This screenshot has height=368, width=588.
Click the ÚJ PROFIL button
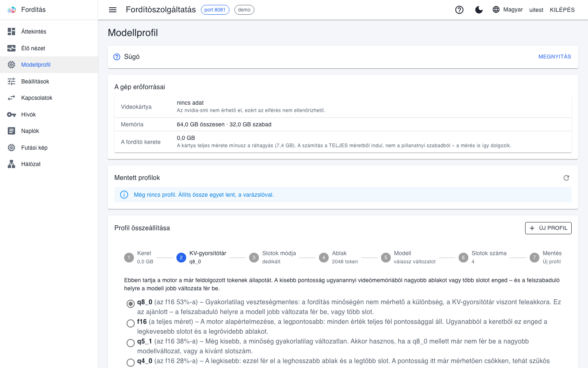pyautogui.click(x=548, y=228)
